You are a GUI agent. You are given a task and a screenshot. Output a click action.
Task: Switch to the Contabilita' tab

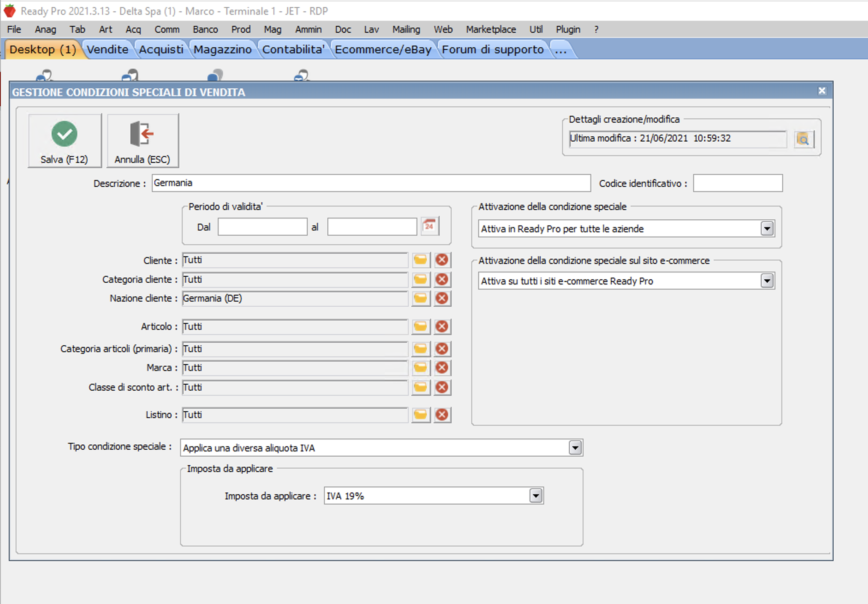(x=293, y=50)
